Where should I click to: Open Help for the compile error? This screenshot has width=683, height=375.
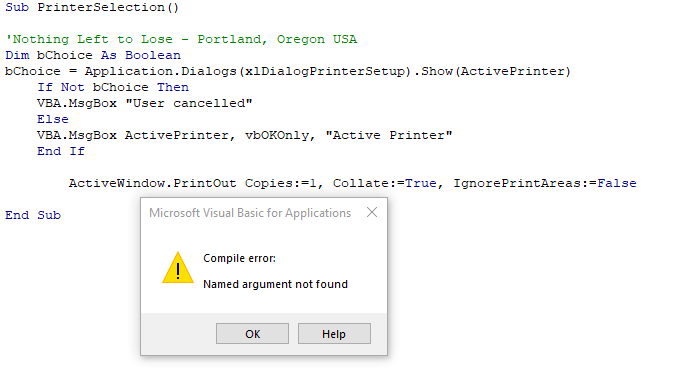[334, 334]
